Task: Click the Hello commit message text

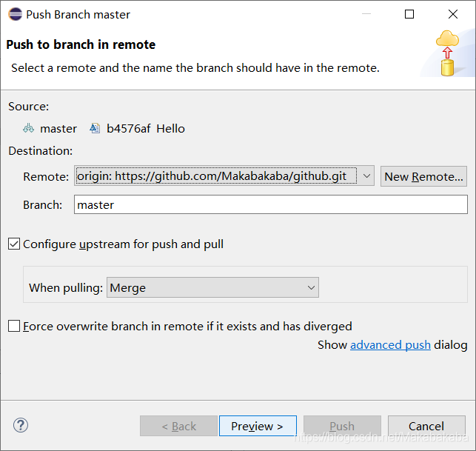Action: (170, 128)
